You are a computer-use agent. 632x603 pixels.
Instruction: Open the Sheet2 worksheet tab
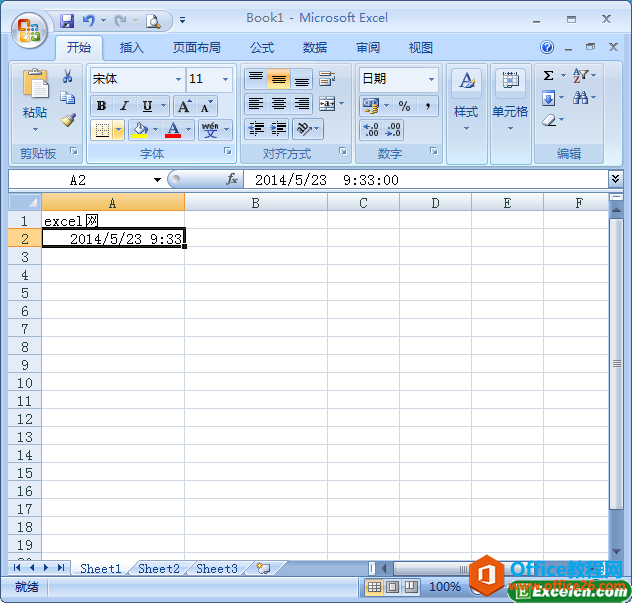159,568
